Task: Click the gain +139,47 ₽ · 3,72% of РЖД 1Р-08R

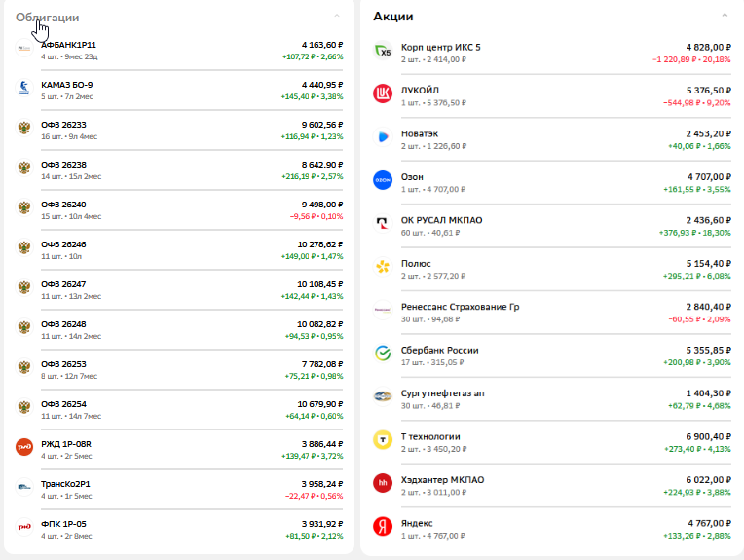Action: pyautogui.click(x=313, y=456)
